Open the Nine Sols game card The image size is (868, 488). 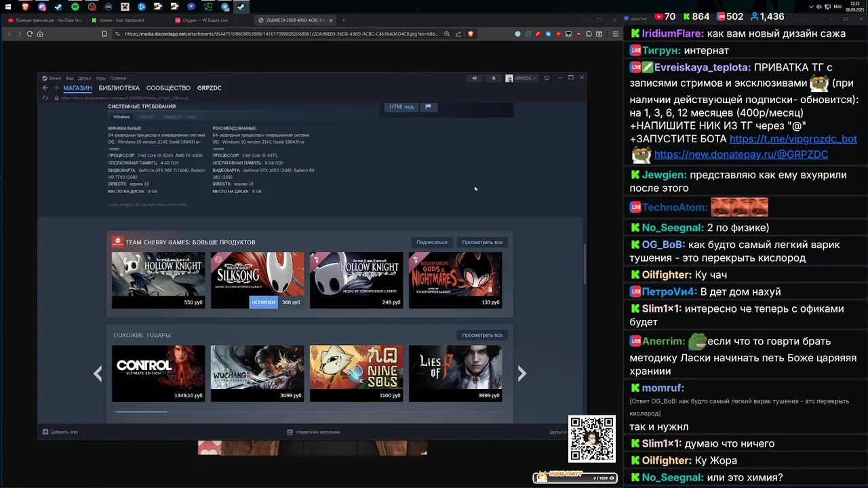pyautogui.click(x=356, y=373)
